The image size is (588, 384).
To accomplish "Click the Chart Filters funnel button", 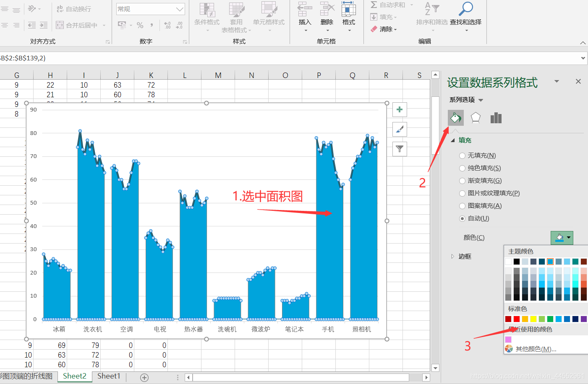I will coord(400,149).
